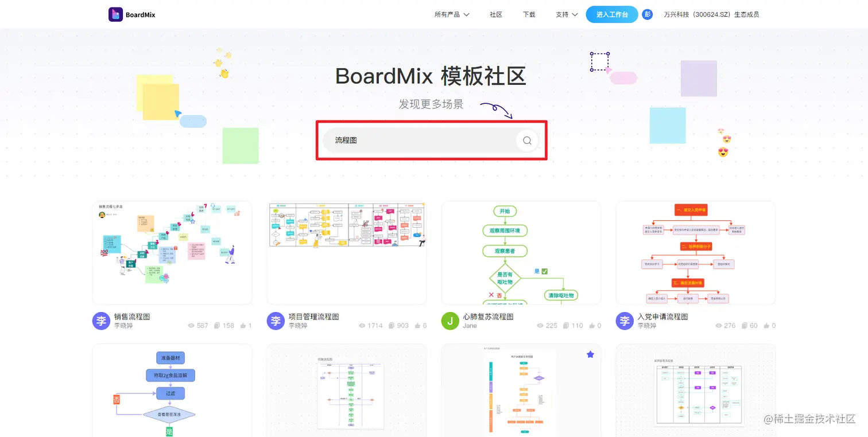Image resolution: width=868 pixels, height=437 pixels.
Task: Open the 社区 menu item
Action: [496, 14]
